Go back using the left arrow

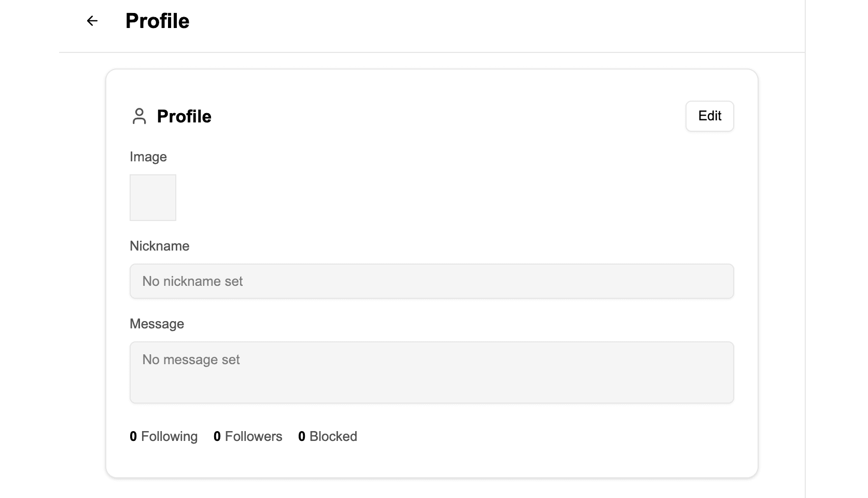pyautogui.click(x=92, y=21)
